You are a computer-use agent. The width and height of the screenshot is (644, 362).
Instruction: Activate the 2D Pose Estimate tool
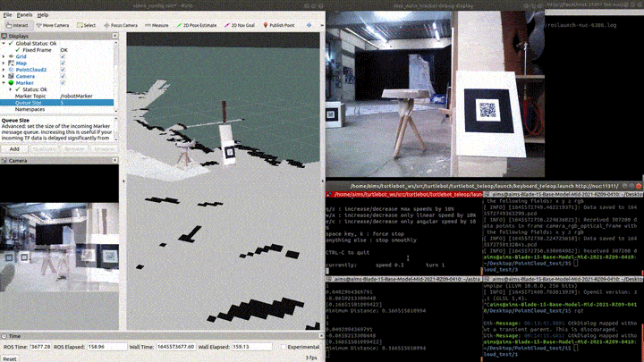200,26
